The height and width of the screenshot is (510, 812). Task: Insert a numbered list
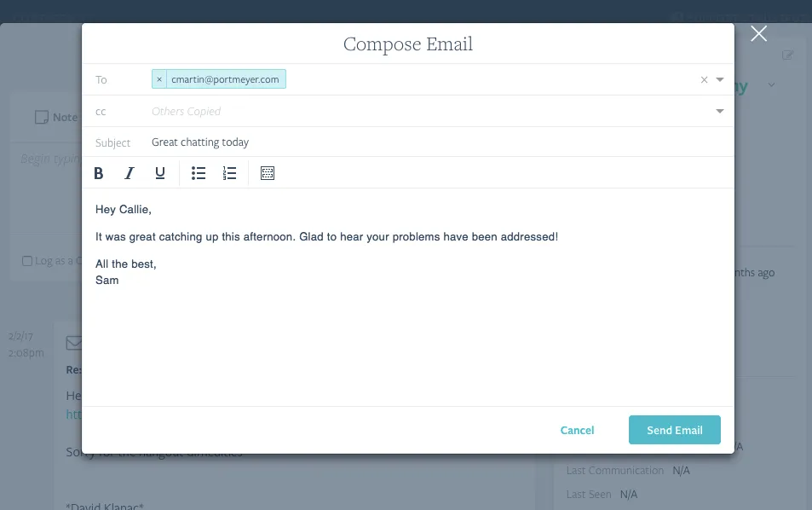coord(229,173)
